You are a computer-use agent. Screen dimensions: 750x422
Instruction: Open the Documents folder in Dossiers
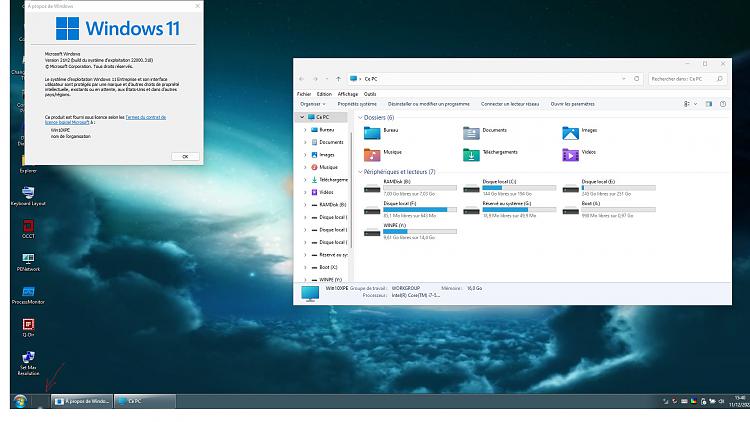point(485,133)
